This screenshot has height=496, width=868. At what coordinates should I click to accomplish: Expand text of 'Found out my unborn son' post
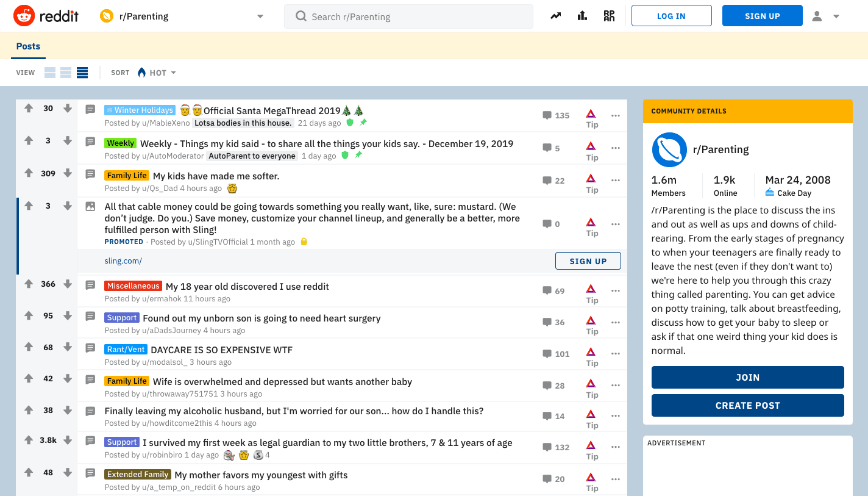[x=90, y=316]
